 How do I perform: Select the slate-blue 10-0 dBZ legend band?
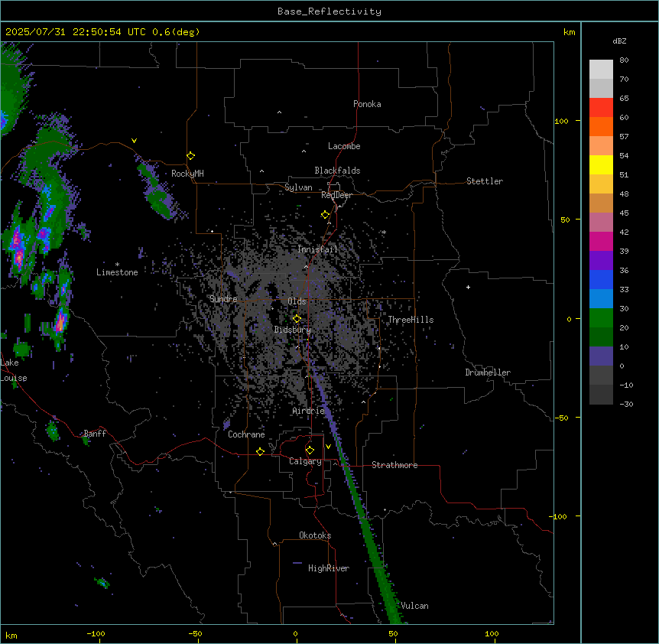pos(601,356)
